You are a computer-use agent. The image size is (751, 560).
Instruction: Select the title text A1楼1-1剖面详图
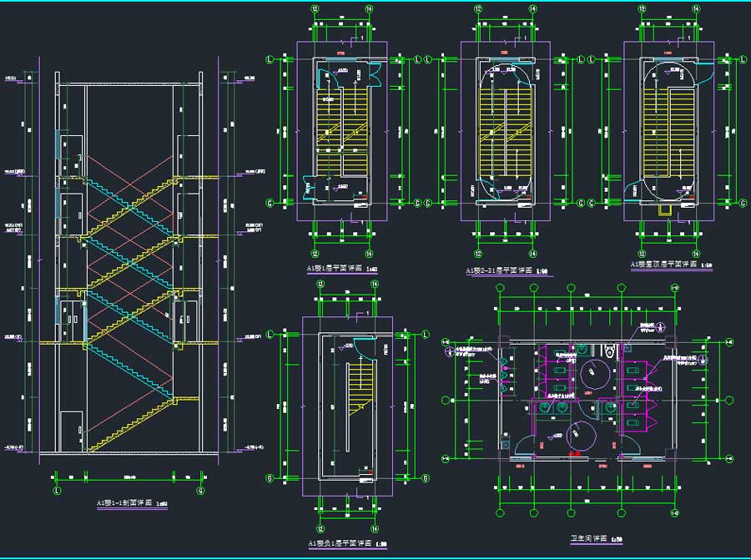[x=124, y=503]
